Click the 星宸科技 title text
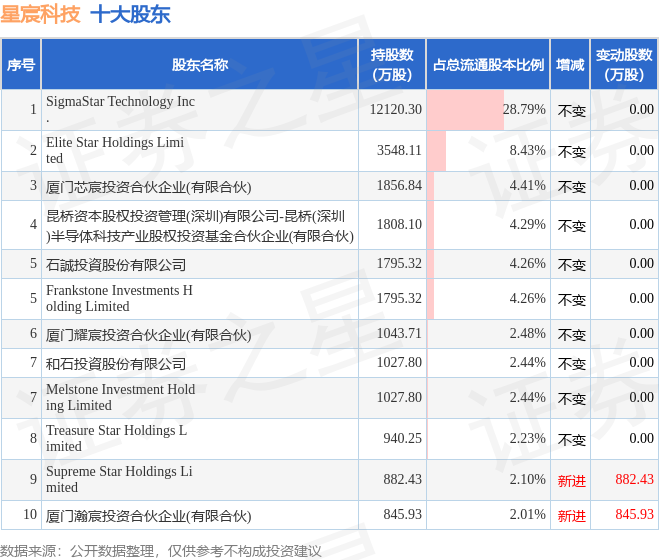This screenshot has width=659, height=560. point(40,14)
